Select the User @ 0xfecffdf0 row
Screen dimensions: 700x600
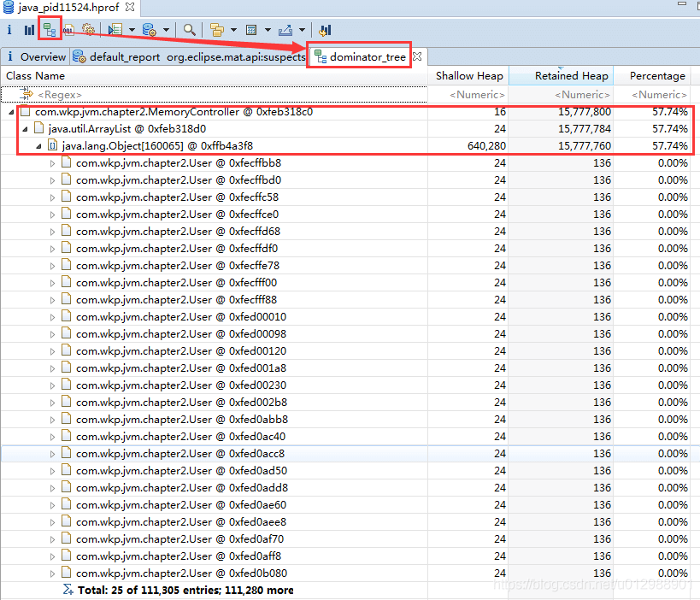[x=346, y=248]
